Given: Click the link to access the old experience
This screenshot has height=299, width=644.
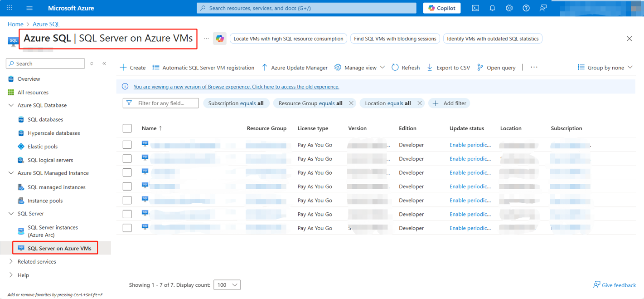Looking at the screenshot, I should (236, 87).
